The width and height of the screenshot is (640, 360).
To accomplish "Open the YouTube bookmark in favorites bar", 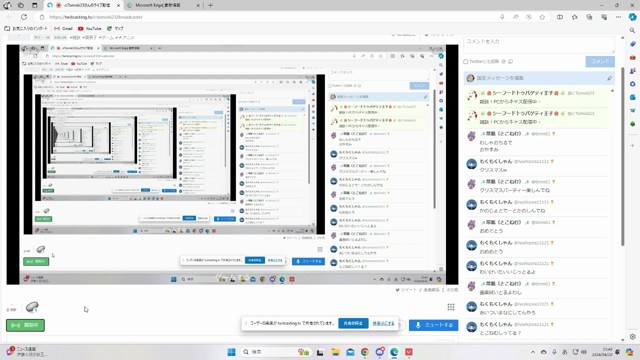I will click(x=89, y=29).
